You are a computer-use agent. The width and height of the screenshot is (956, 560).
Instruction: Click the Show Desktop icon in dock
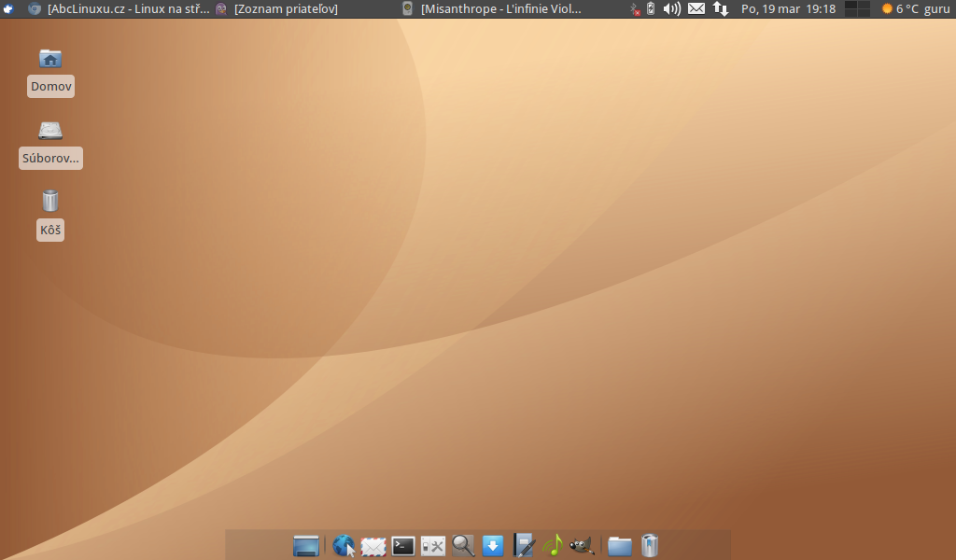pos(306,545)
